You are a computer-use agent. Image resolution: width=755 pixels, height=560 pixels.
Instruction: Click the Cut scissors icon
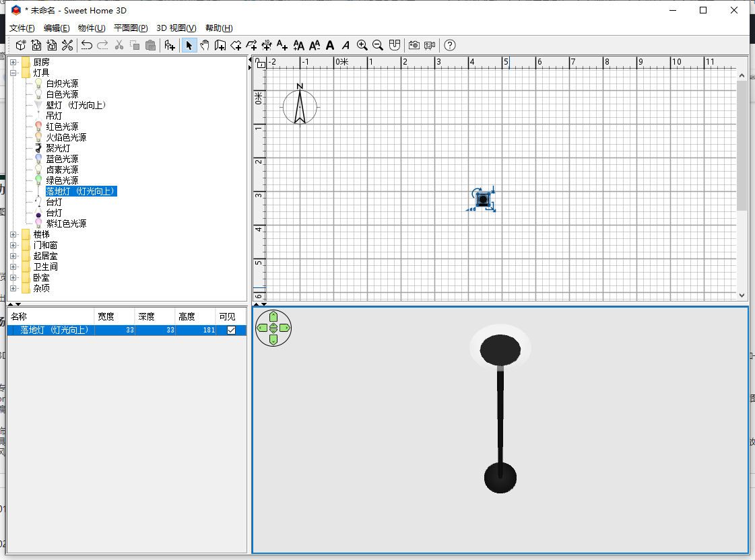click(119, 45)
